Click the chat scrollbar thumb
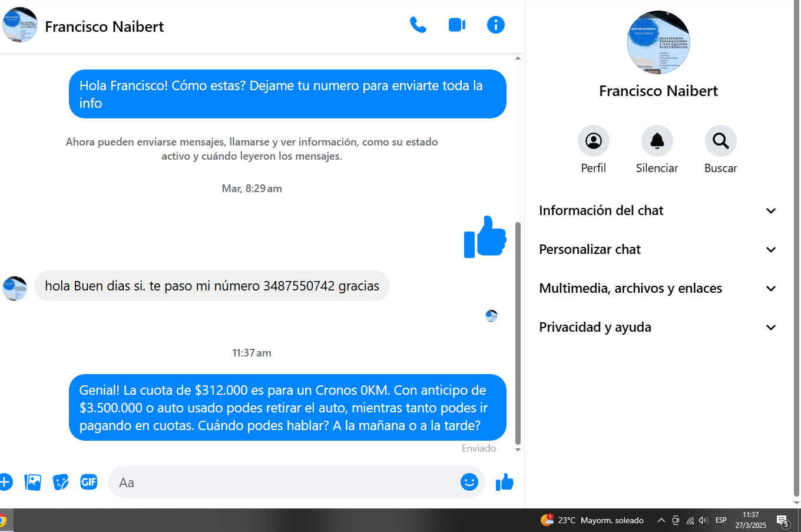Image resolution: width=801 pixels, height=532 pixels. click(x=518, y=333)
